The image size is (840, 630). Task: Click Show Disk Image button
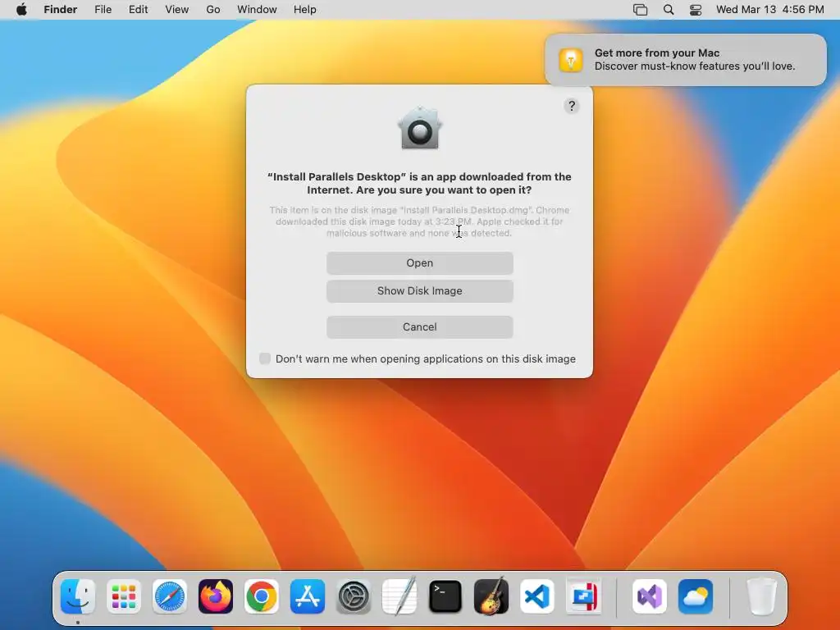[x=419, y=291]
